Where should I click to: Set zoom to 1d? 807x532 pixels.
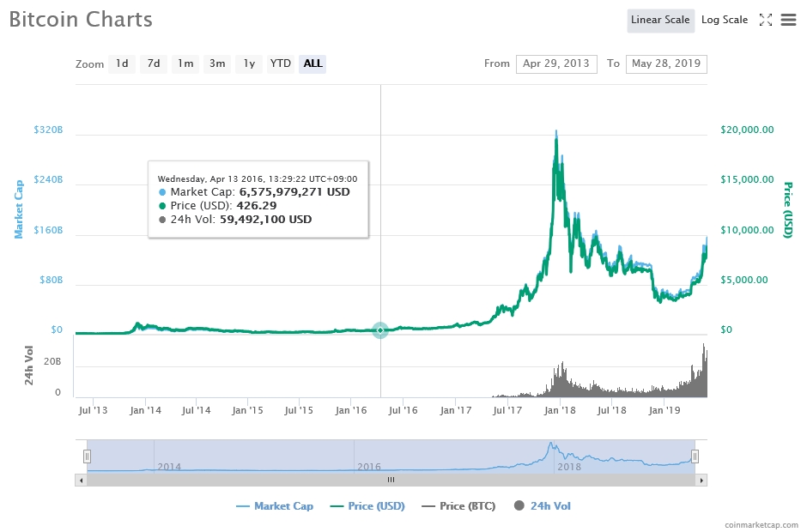[x=122, y=63]
